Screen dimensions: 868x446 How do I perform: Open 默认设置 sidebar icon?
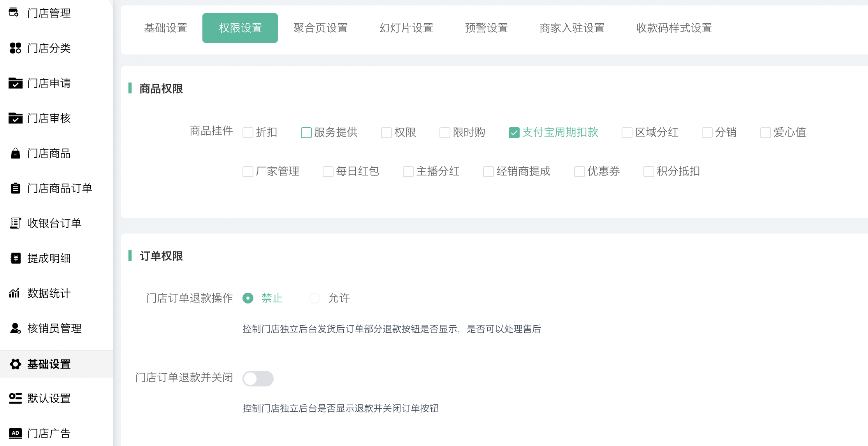[15, 398]
